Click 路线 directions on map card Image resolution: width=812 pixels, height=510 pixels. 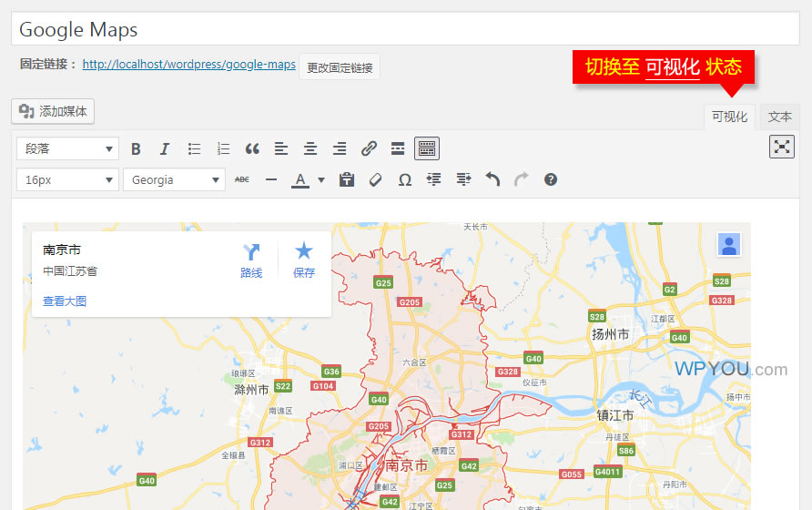click(251, 261)
